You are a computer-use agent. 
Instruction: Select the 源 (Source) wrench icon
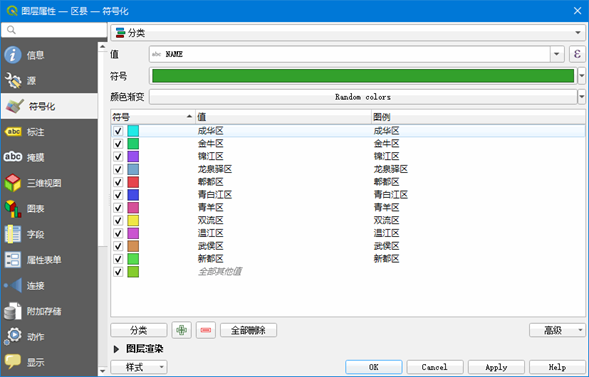click(13, 81)
